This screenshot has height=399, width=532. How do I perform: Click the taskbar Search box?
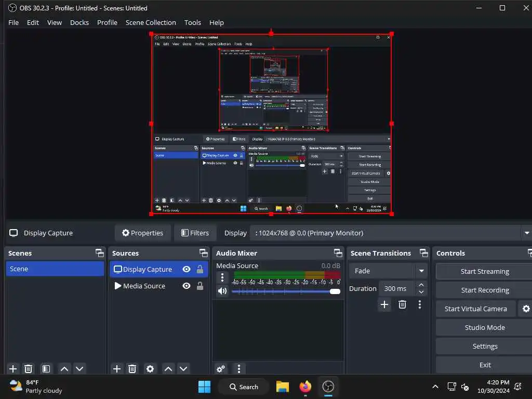point(244,387)
